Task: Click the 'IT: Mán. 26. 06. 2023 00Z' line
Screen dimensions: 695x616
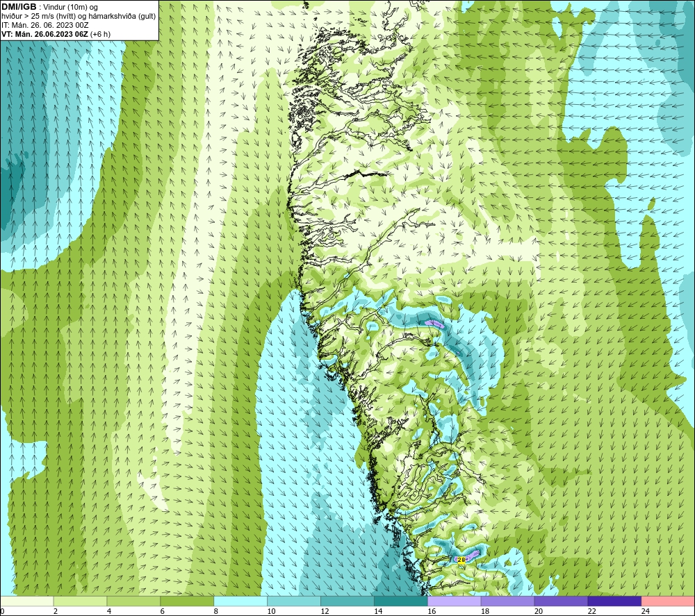Action: click(x=44, y=25)
